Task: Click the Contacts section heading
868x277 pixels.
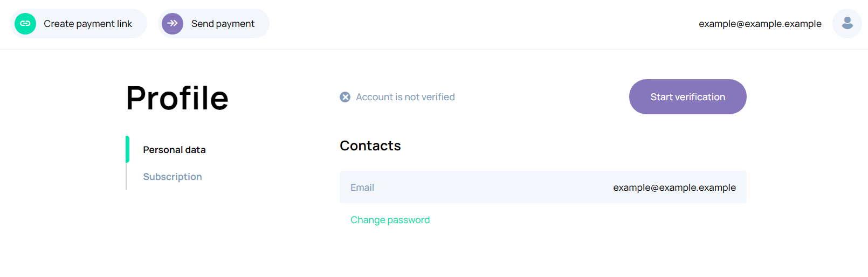Action: click(x=370, y=146)
